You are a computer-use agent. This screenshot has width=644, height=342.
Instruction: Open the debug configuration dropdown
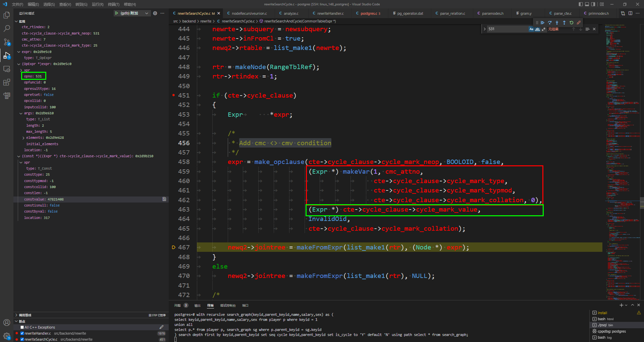147,13
